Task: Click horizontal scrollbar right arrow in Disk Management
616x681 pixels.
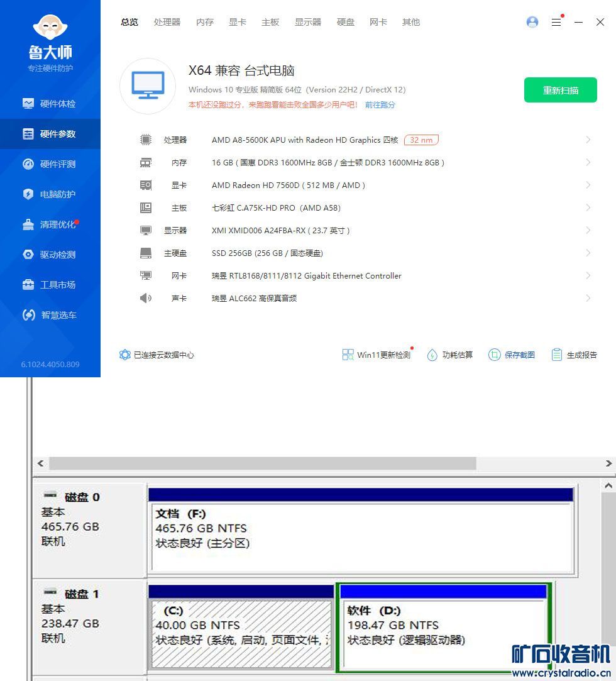Action: 608,463
